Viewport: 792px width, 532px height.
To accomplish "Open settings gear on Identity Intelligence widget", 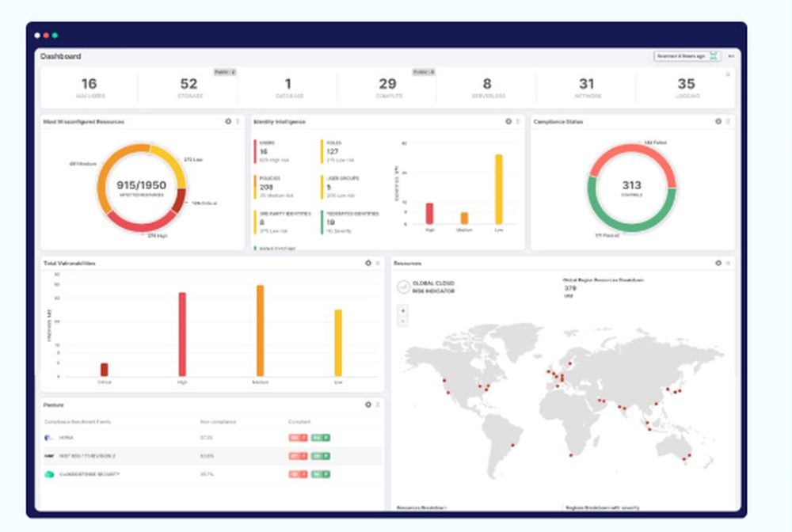I will [508, 121].
